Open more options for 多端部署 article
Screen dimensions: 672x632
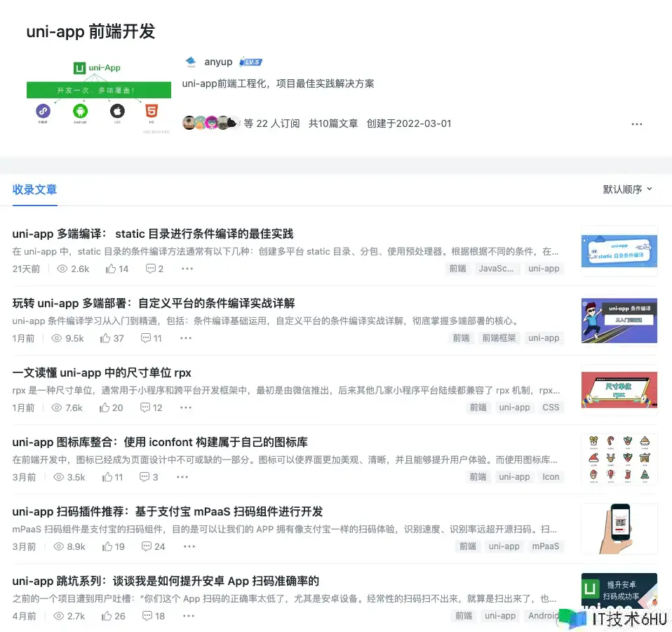(186, 338)
